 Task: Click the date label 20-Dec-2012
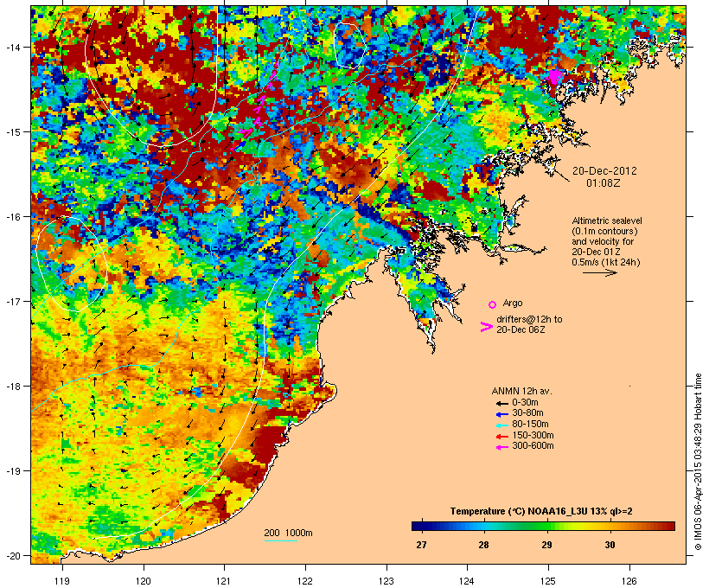coord(604,171)
